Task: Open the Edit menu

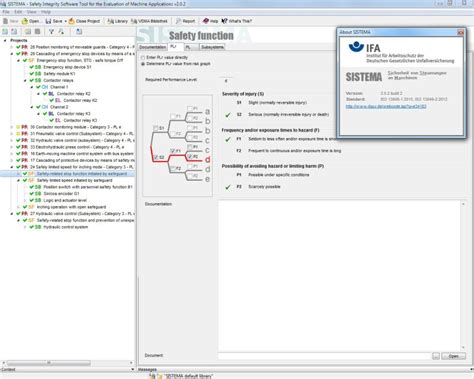Action: [x=18, y=12]
